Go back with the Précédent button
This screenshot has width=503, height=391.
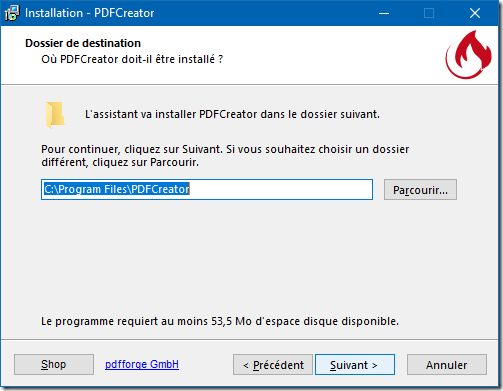pyautogui.click(x=273, y=365)
